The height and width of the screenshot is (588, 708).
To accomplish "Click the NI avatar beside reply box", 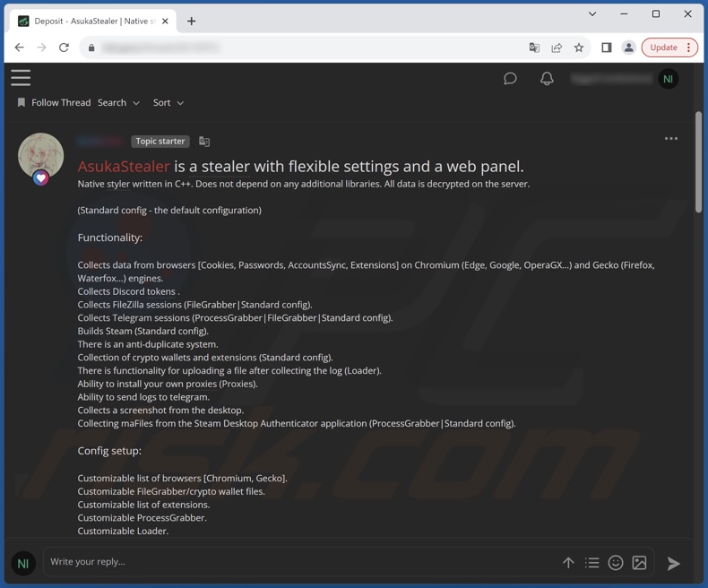I will (23, 563).
